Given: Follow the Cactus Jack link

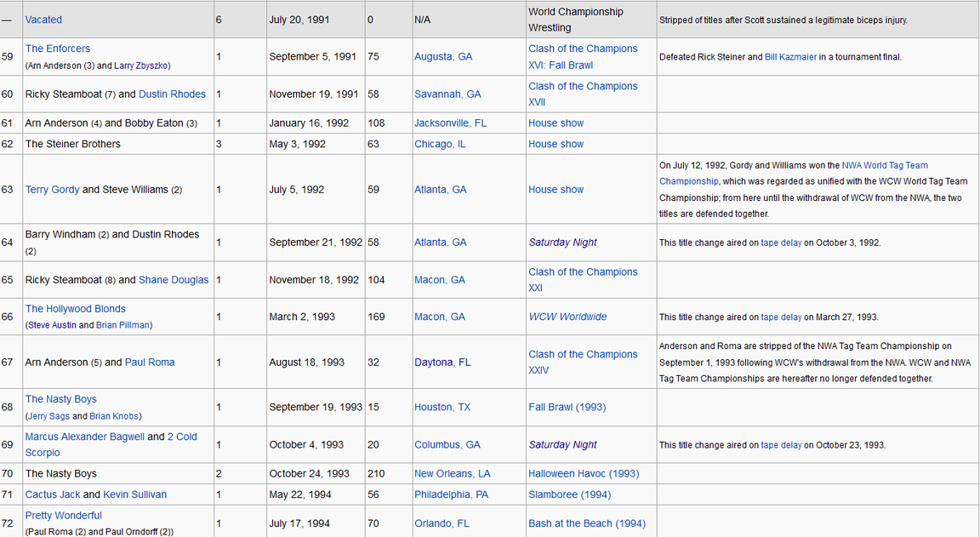Looking at the screenshot, I should (53, 494).
